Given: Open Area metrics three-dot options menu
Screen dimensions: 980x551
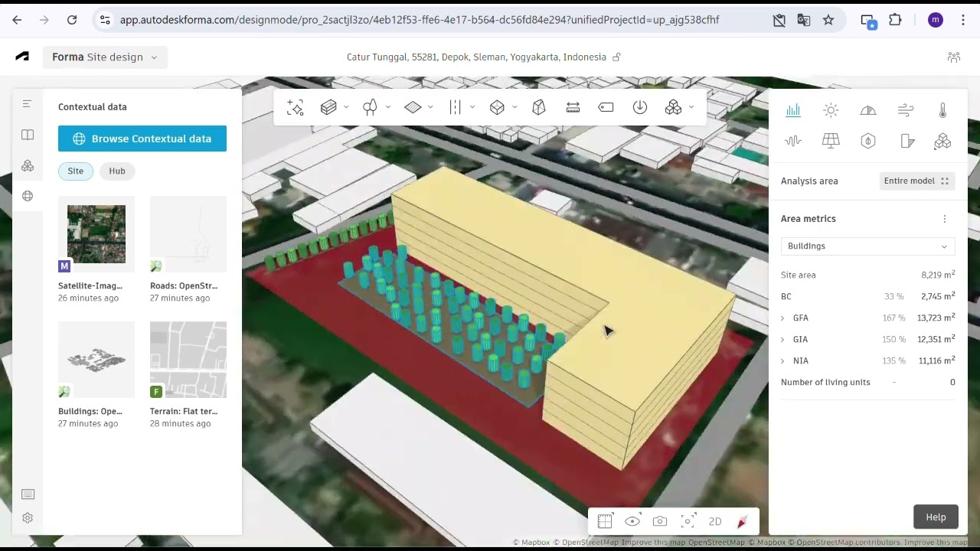Looking at the screenshot, I should point(945,220).
